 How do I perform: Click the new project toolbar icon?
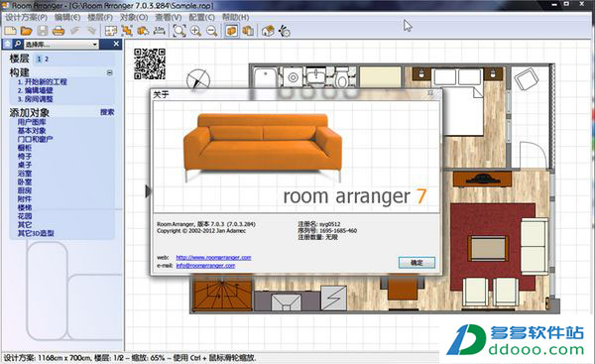[10, 31]
